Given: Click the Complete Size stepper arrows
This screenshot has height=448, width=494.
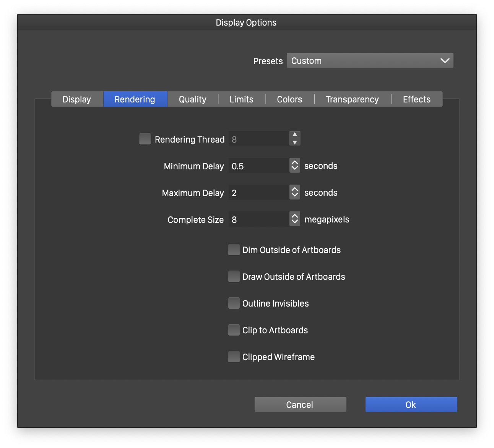Looking at the screenshot, I should coord(295,219).
